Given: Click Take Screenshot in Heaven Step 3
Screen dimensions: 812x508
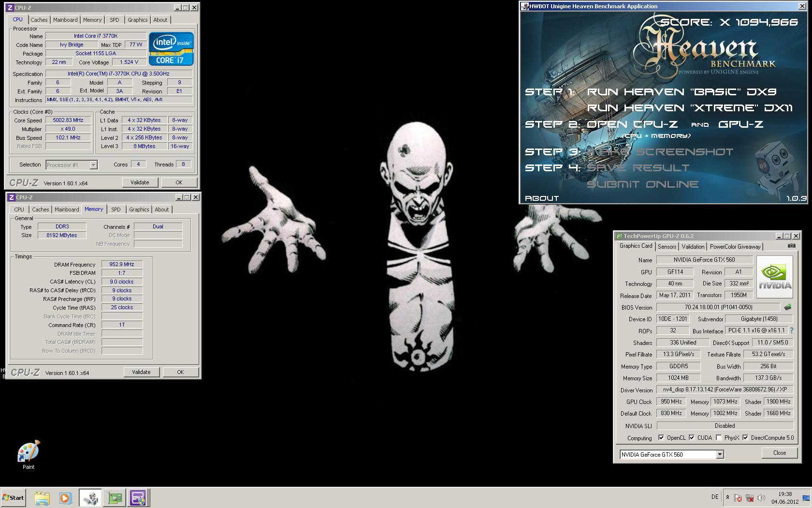Looking at the screenshot, I should (660, 151).
